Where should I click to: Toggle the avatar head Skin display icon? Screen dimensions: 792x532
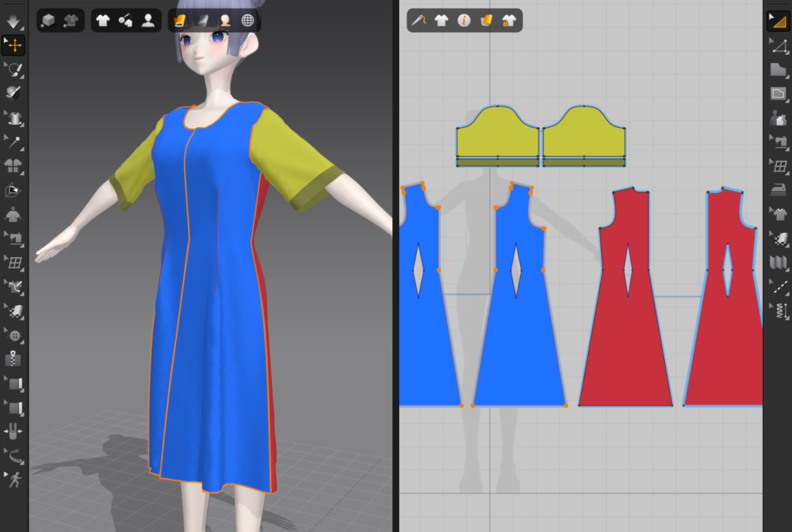coord(225,21)
